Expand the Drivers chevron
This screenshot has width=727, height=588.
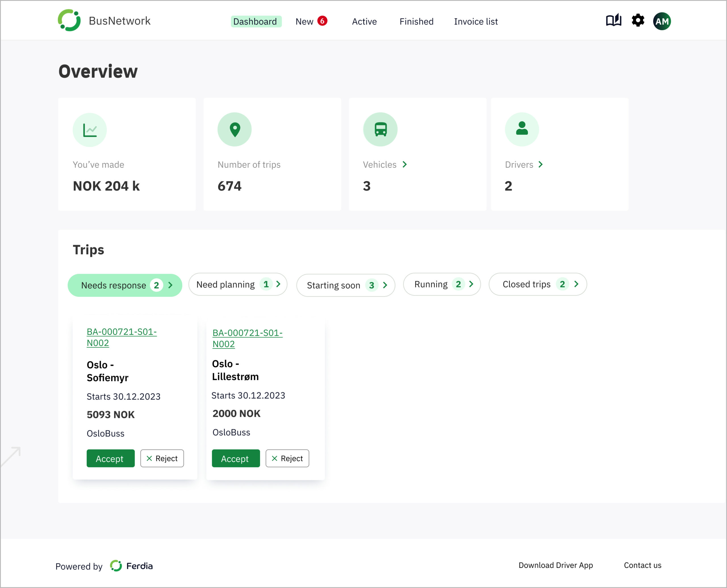[541, 165]
